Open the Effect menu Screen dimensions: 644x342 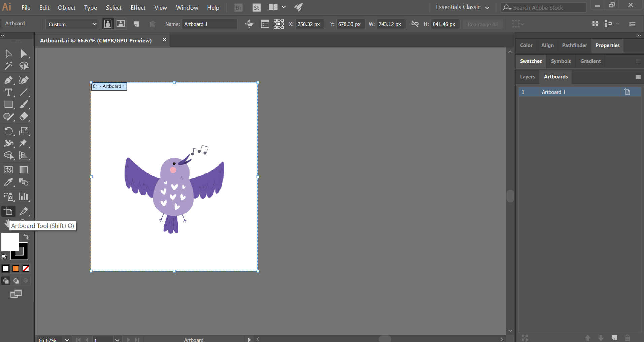138,7
